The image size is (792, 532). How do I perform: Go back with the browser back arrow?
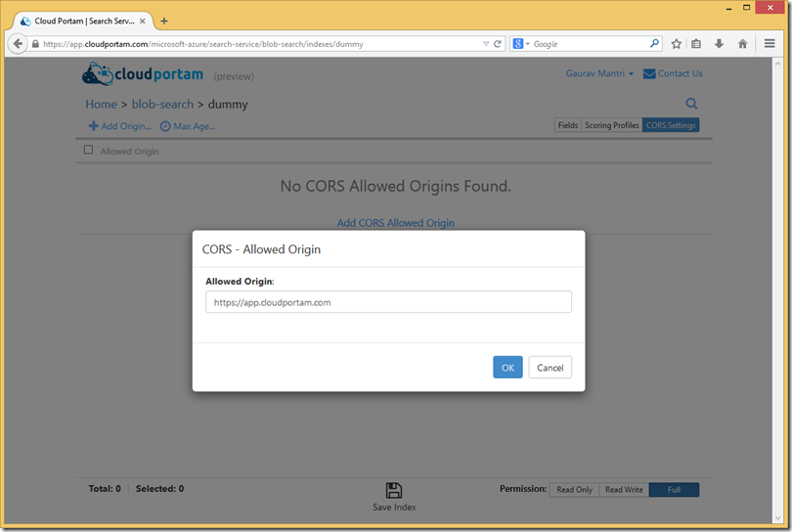[x=18, y=44]
